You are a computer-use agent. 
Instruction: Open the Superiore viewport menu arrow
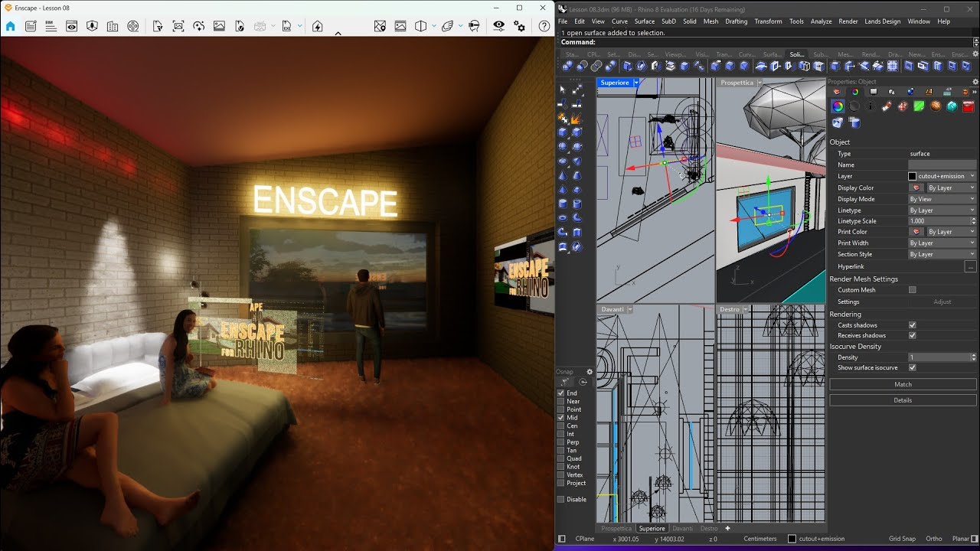point(636,83)
